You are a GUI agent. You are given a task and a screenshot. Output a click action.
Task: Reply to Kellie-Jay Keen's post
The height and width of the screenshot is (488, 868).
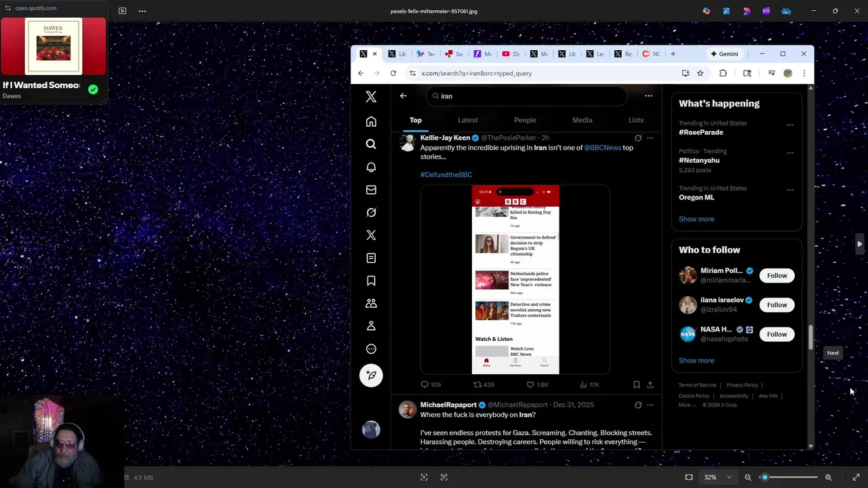point(431,384)
